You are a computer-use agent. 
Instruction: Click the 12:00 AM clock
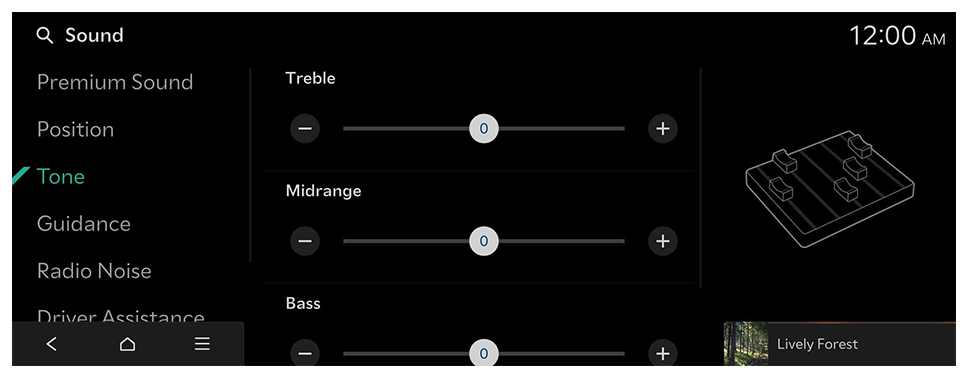coord(897,36)
